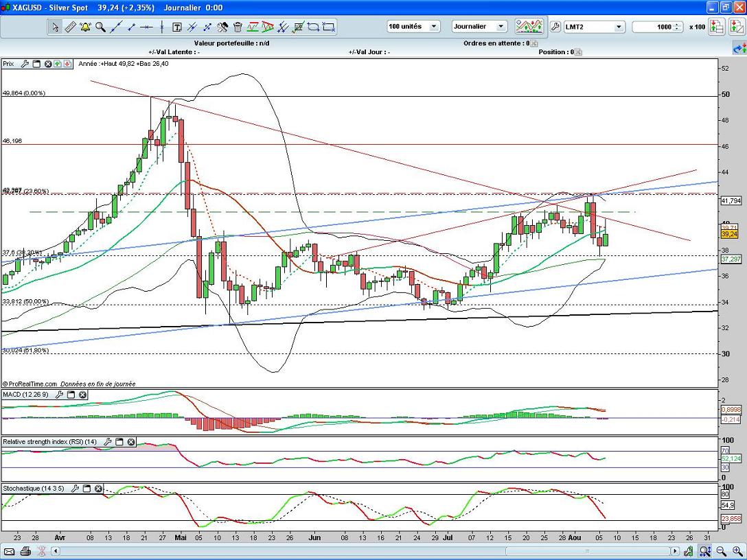
Task: Open the hammer and wrench tools icon
Action: [222, 27]
